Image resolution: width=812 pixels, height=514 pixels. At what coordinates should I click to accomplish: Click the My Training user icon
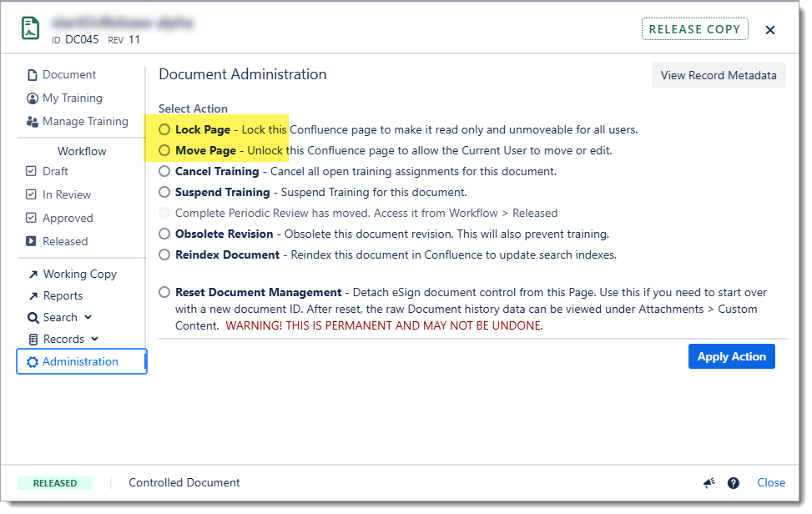(x=33, y=98)
